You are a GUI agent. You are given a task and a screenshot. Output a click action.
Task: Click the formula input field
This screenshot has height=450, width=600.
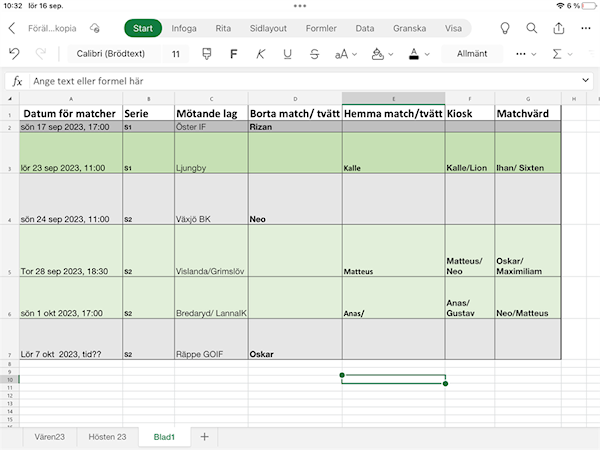300,80
